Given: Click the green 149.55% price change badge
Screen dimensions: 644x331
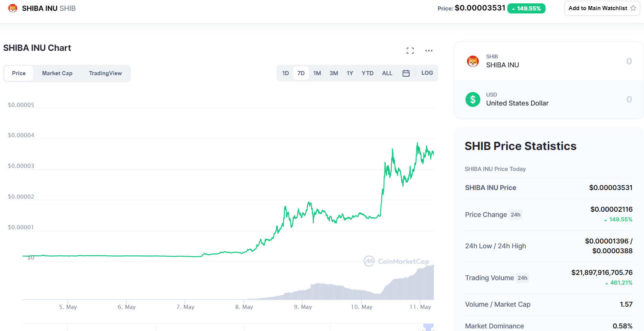Looking at the screenshot, I should pyautogui.click(x=526, y=8).
